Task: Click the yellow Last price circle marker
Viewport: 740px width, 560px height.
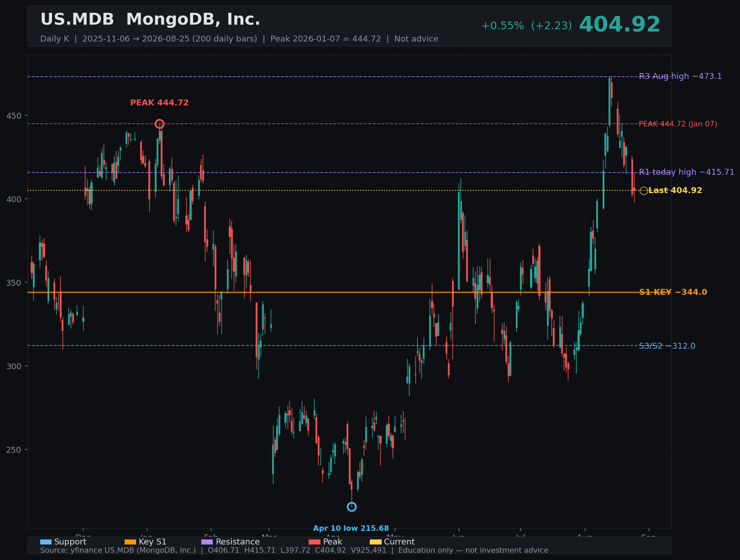Action: 644,191
